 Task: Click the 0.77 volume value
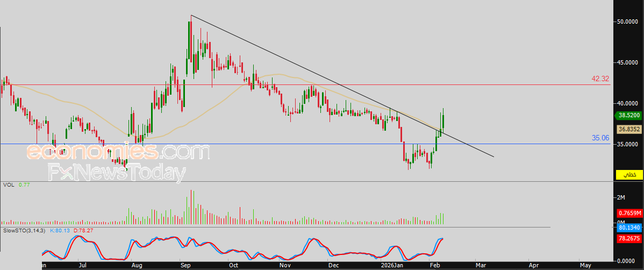24,186
